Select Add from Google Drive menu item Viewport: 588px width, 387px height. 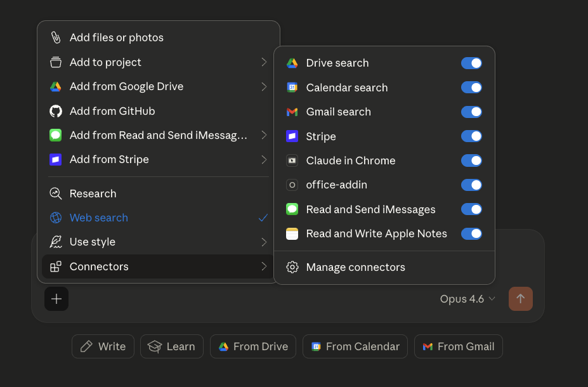(x=126, y=86)
